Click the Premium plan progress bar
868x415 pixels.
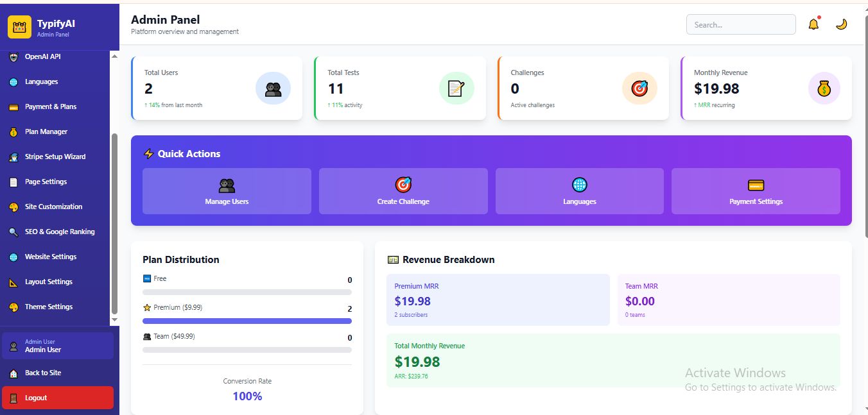pos(247,321)
